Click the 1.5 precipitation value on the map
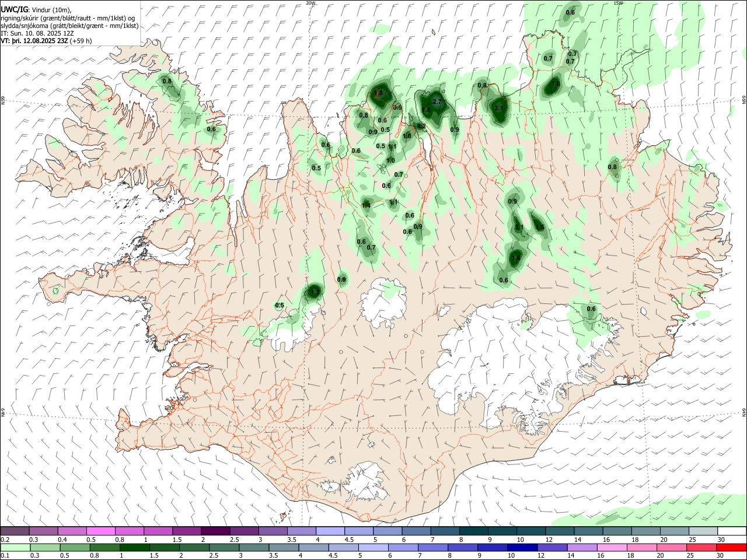This screenshot has width=747, height=560. [x=540, y=228]
